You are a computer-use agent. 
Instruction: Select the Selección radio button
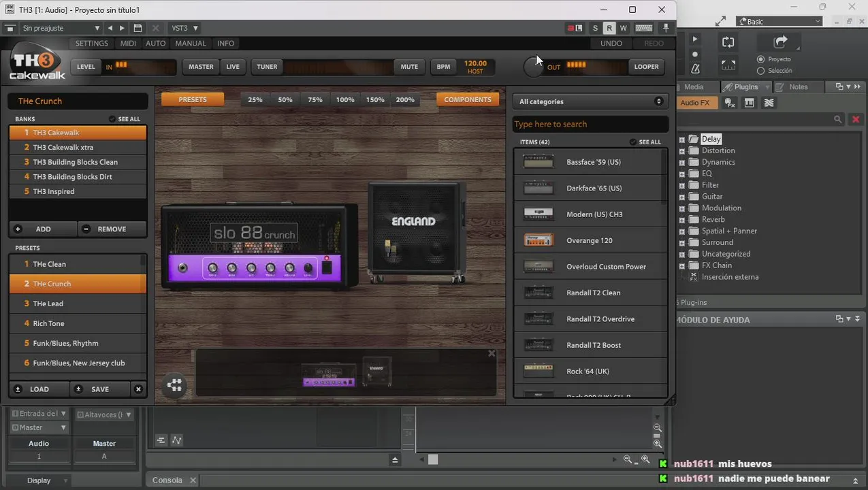pos(760,71)
